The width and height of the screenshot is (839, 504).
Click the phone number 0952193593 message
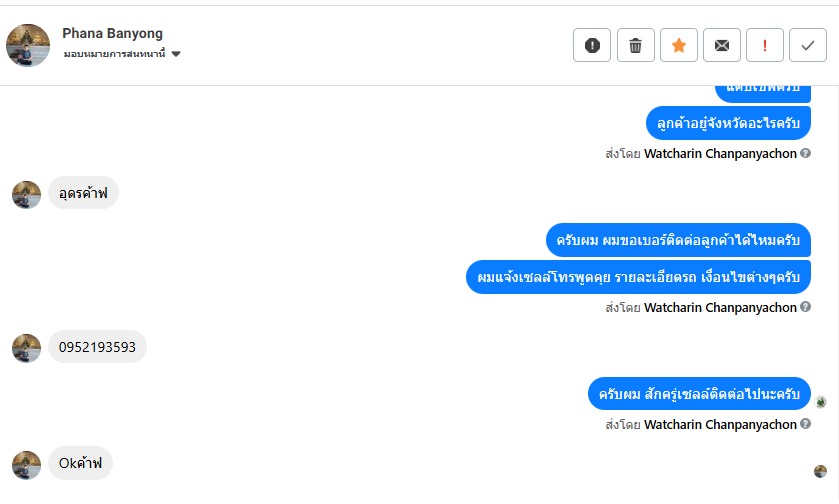tap(97, 347)
